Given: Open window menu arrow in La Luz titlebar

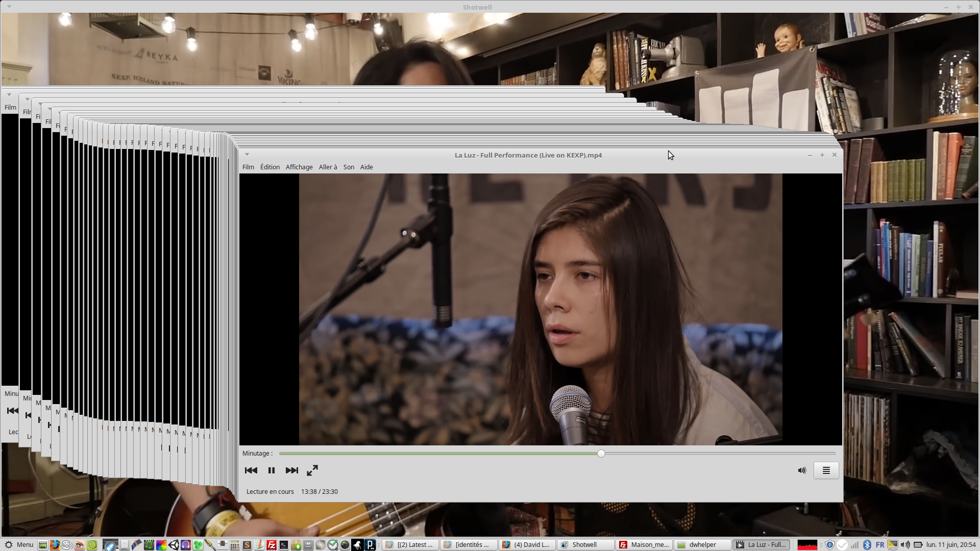Looking at the screenshot, I should click(247, 155).
